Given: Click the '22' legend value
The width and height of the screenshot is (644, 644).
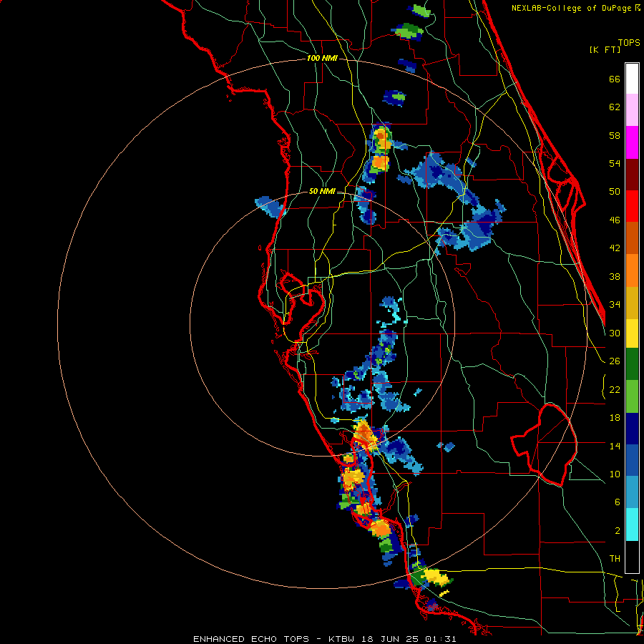Looking at the screenshot, I should click(x=615, y=390).
